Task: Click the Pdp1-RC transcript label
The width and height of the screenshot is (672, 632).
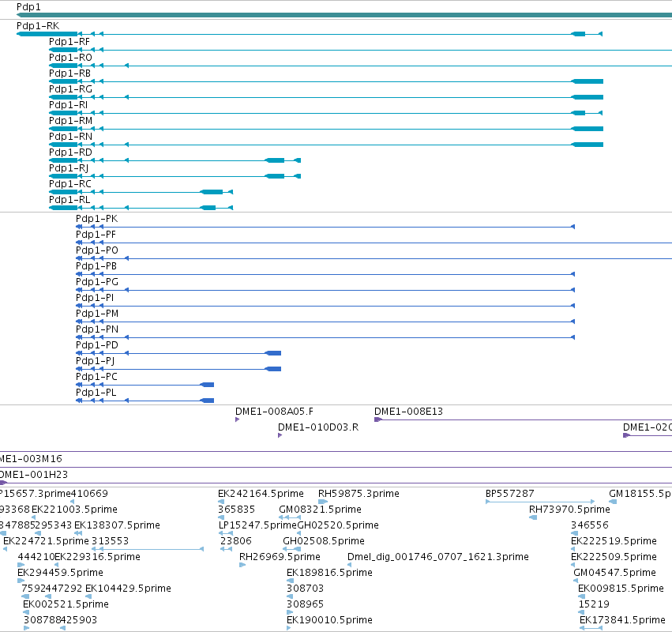Action: click(x=70, y=184)
